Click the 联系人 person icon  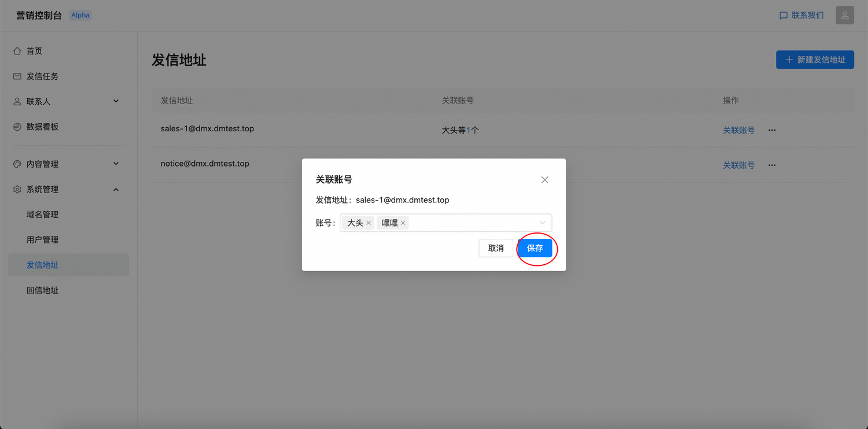tap(17, 101)
